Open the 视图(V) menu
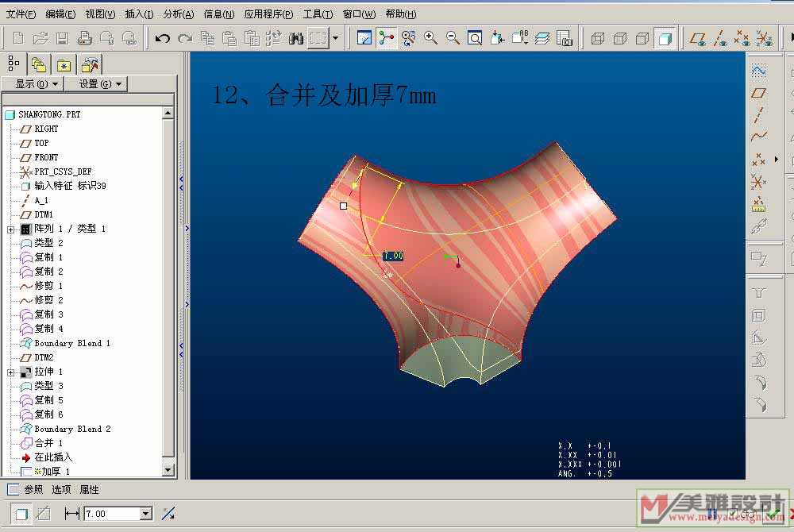 tap(100, 14)
